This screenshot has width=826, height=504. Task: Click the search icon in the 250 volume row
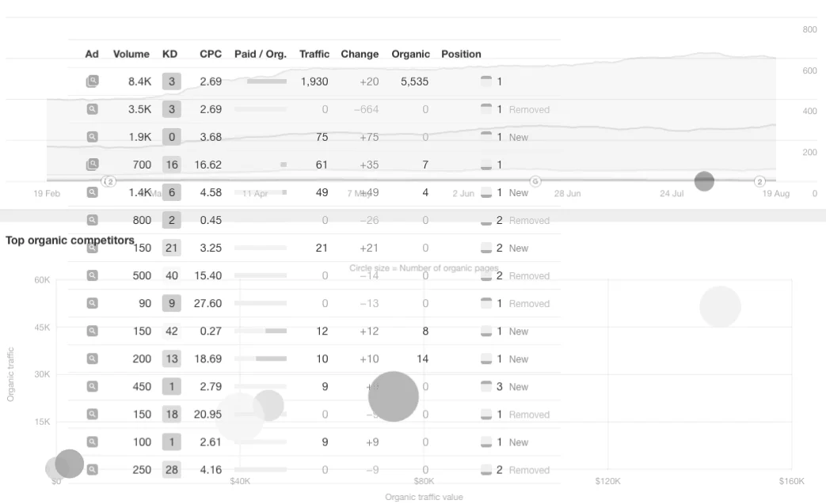pos(92,469)
